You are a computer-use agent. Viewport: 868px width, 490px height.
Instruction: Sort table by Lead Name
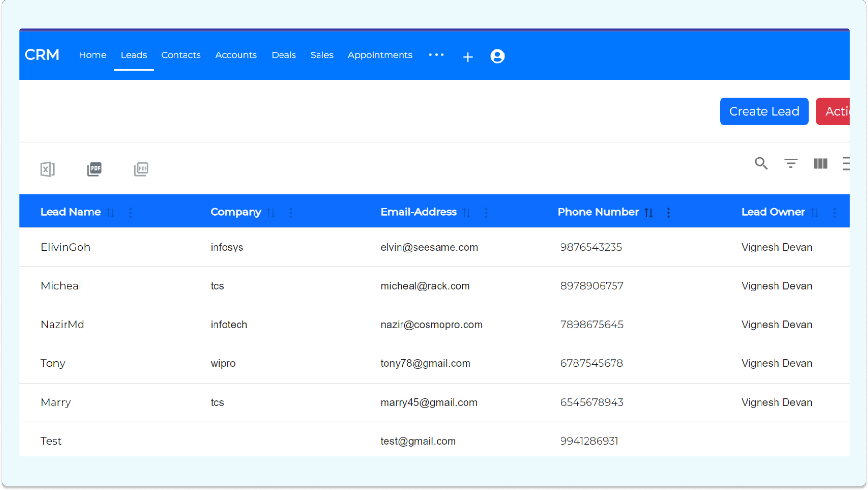111,212
